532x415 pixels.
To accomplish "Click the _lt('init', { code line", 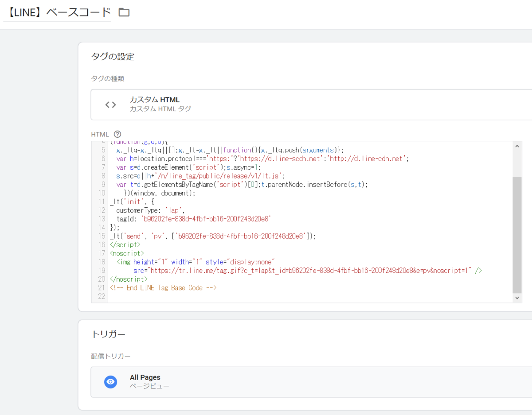I will coord(132,202).
